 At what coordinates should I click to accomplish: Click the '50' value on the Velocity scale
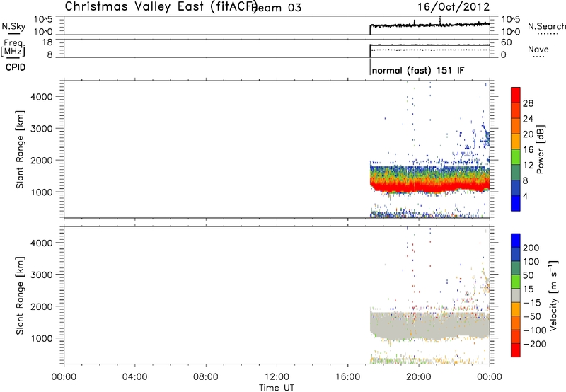tap(528, 275)
